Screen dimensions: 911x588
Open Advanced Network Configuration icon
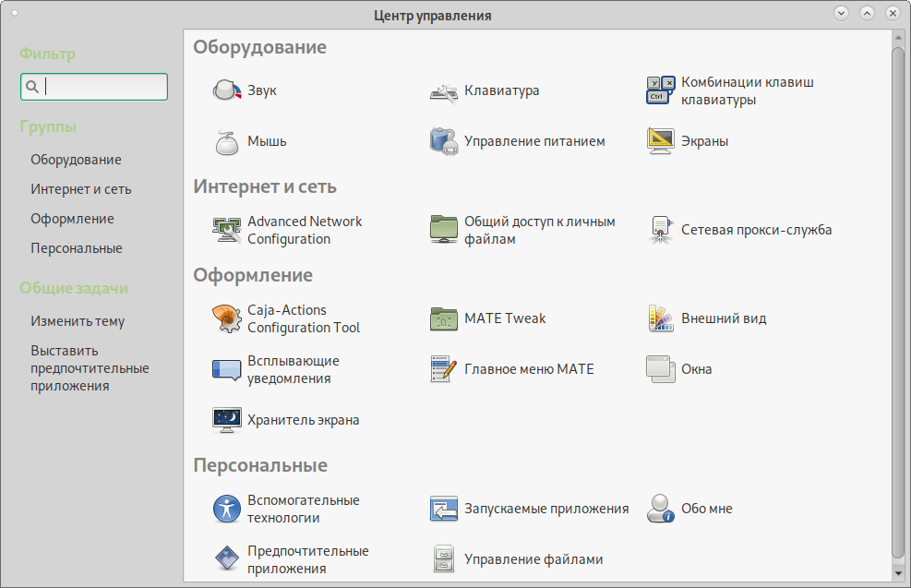[226, 230]
